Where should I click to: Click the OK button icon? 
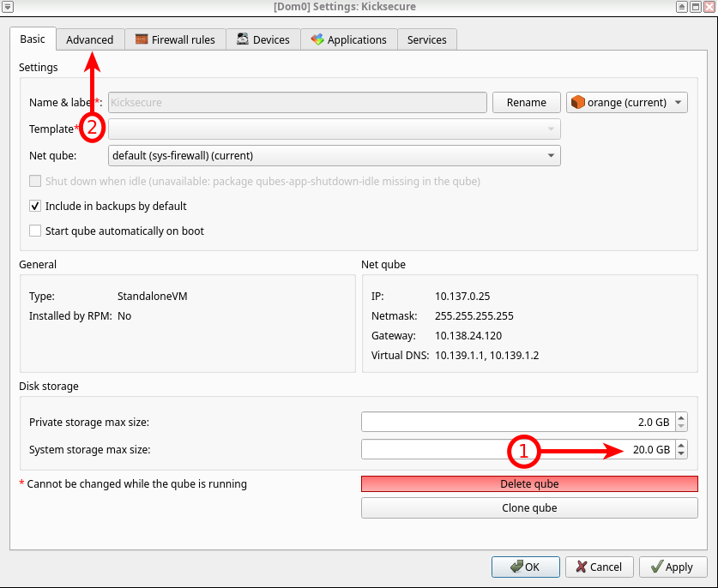point(516,567)
